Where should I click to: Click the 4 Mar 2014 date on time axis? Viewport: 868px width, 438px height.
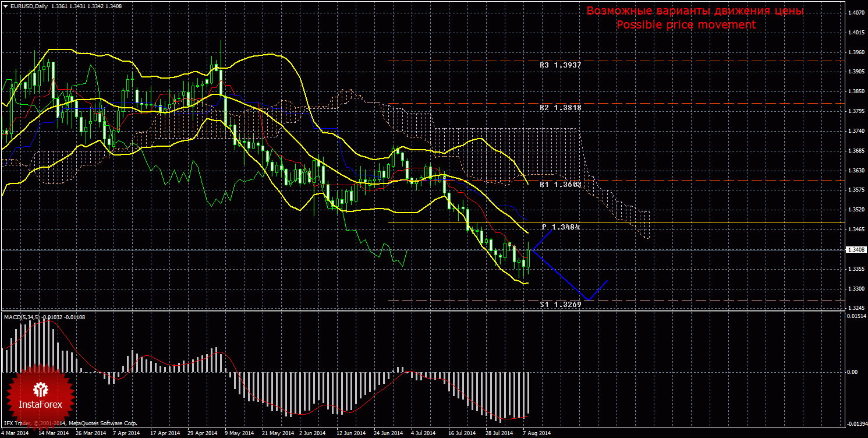(x=14, y=433)
